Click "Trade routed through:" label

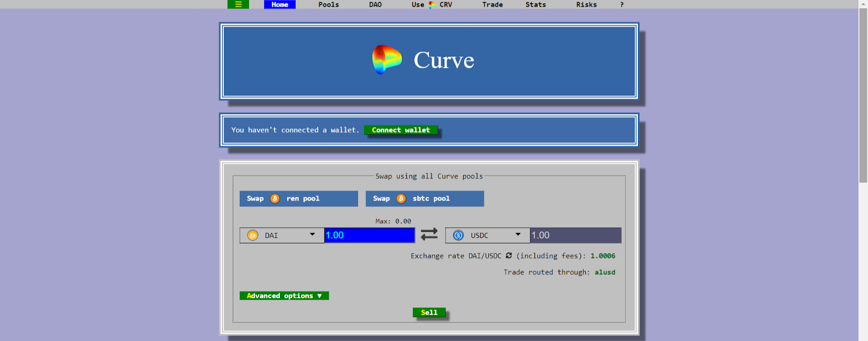546,272
